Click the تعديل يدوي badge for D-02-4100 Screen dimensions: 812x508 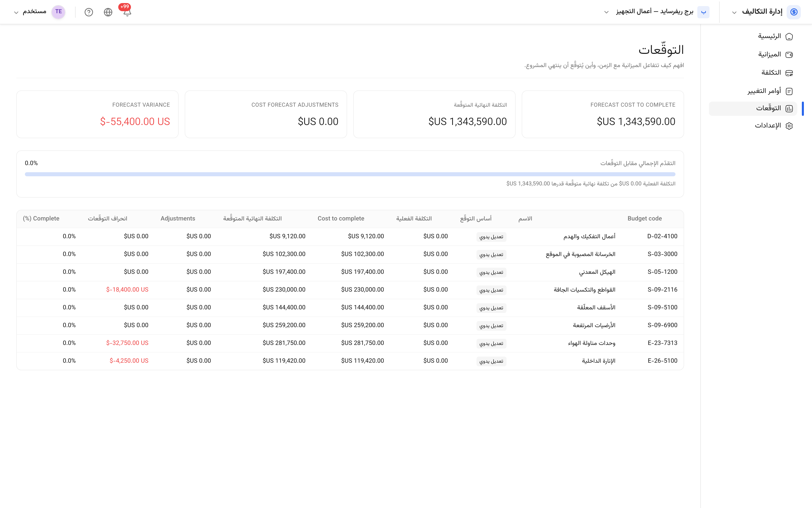(491, 236)
